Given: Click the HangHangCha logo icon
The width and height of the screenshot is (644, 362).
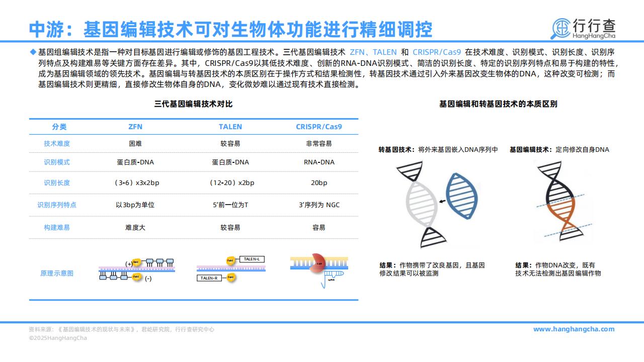Looking at the screenshot, I should click(x=561, y=29).
